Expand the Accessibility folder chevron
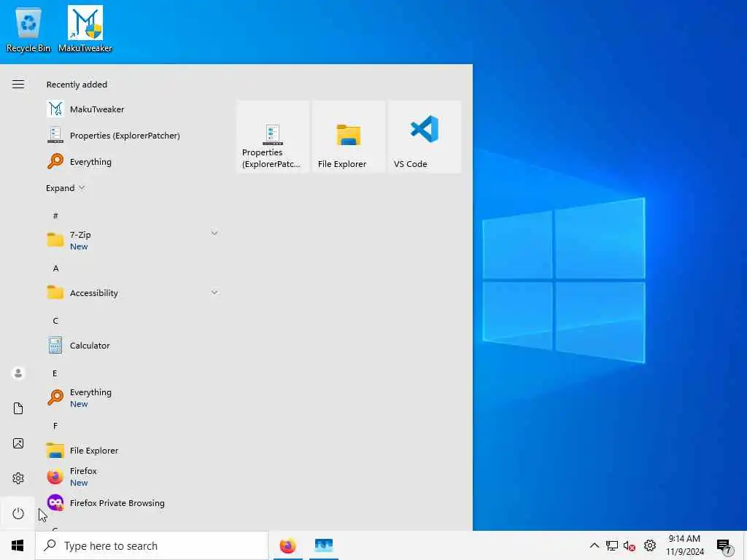 tap(214, 292)
